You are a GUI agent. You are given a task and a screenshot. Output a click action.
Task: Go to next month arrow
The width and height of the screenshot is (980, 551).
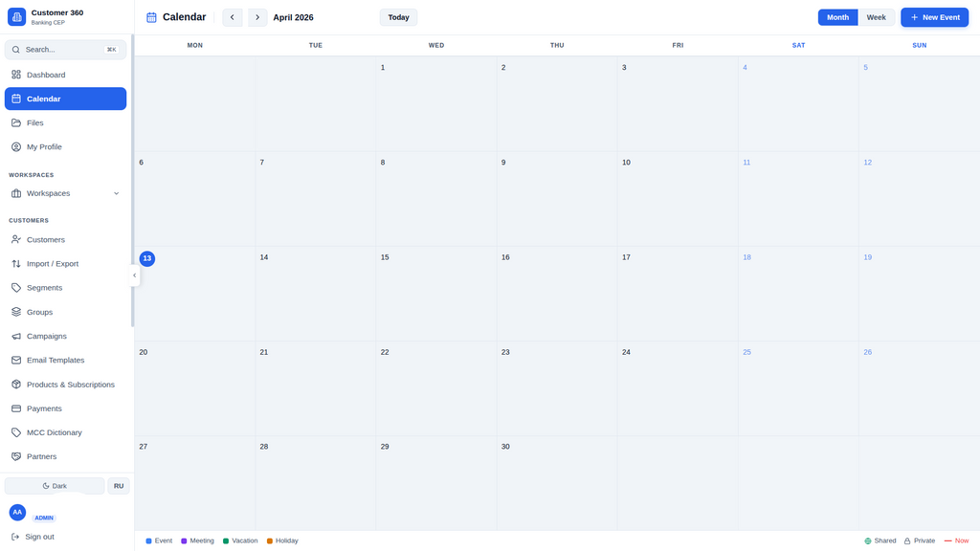(x=257, y=17)
